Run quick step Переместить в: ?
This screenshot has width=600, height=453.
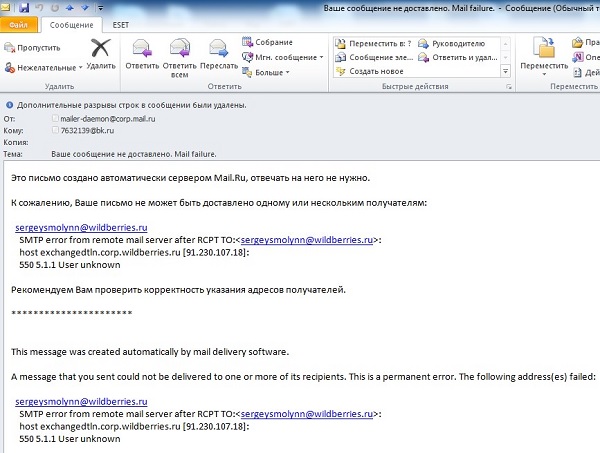[x=373, y=44]
